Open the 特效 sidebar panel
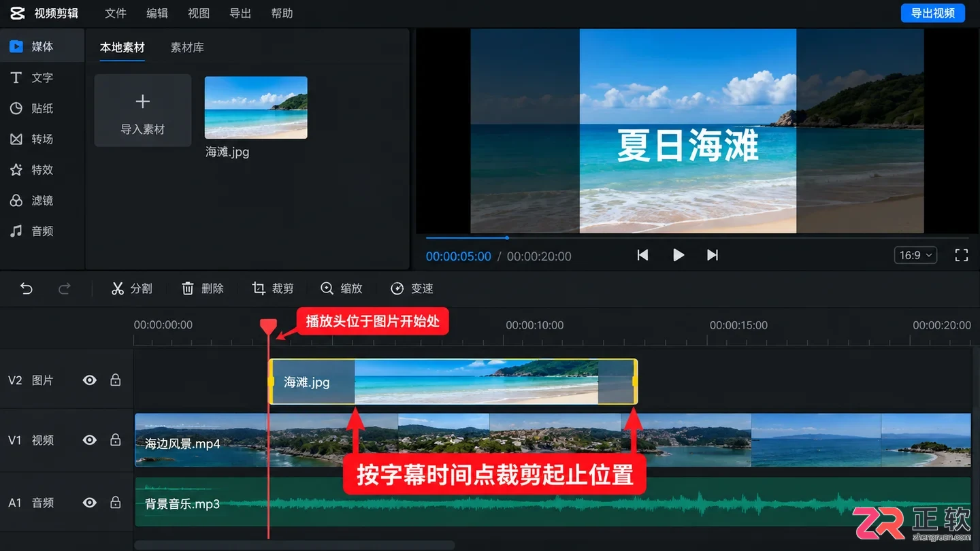Viewport: 980px width, 551px height. [x=42, y=169]
